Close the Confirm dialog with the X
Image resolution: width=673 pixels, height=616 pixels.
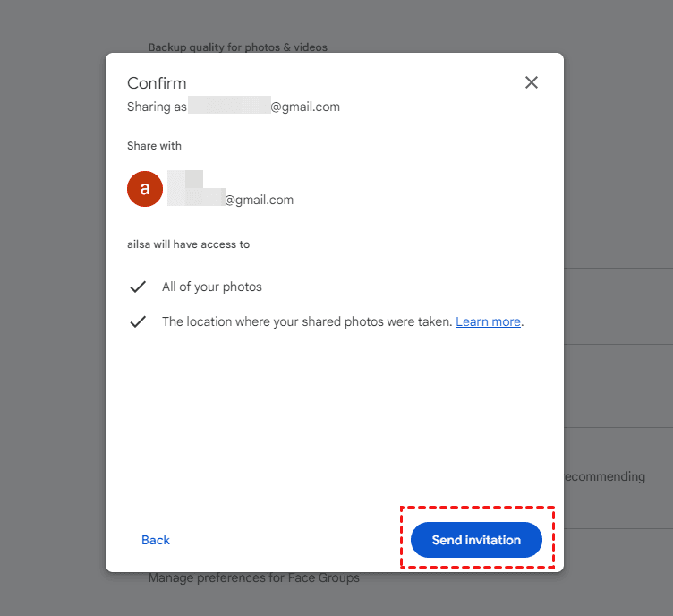pos(532,82)
